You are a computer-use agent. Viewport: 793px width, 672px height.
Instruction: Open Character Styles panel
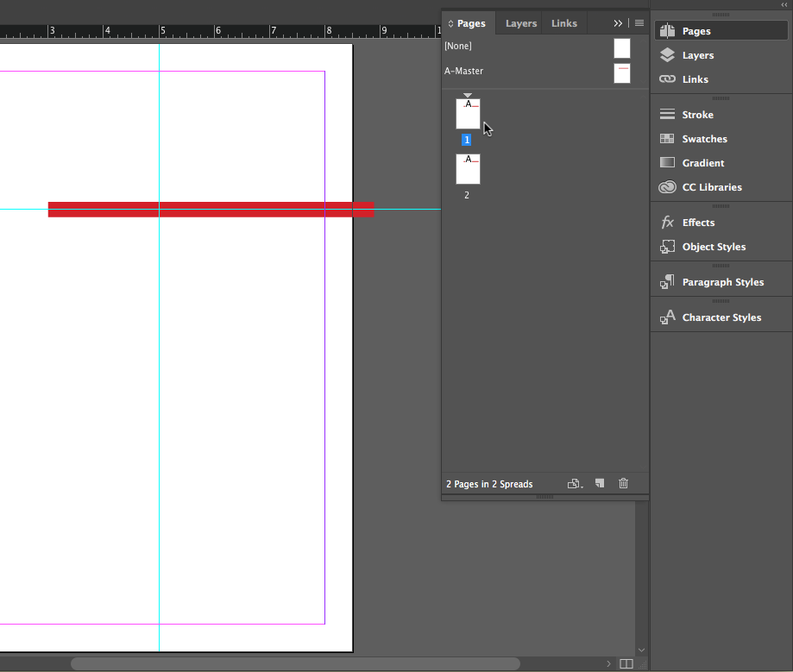click(x=721, y=317)
